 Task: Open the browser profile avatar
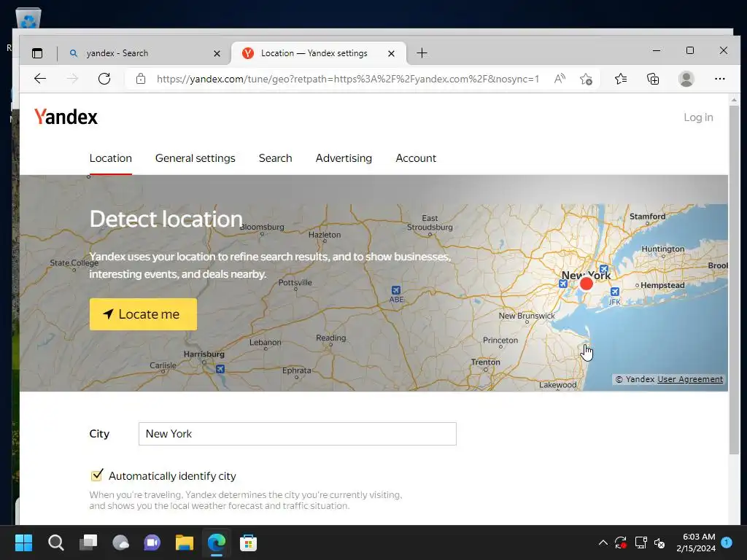coord(686,79)
